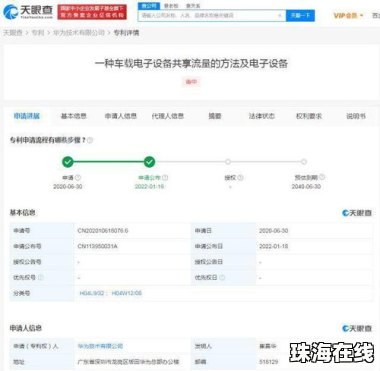
Task: Select the 查公司 search tab
Action: coord(148,6)
